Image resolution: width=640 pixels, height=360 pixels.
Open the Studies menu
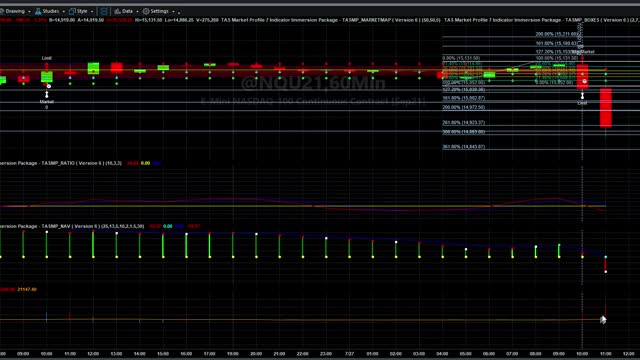(x=50, y=11)
